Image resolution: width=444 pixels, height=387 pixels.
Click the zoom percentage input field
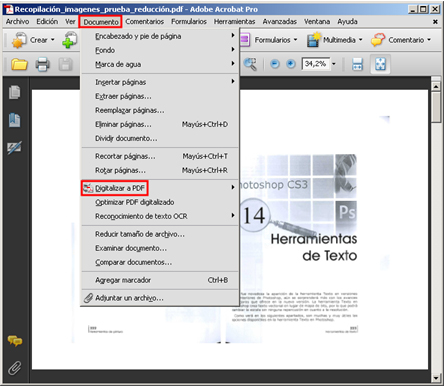315,64
